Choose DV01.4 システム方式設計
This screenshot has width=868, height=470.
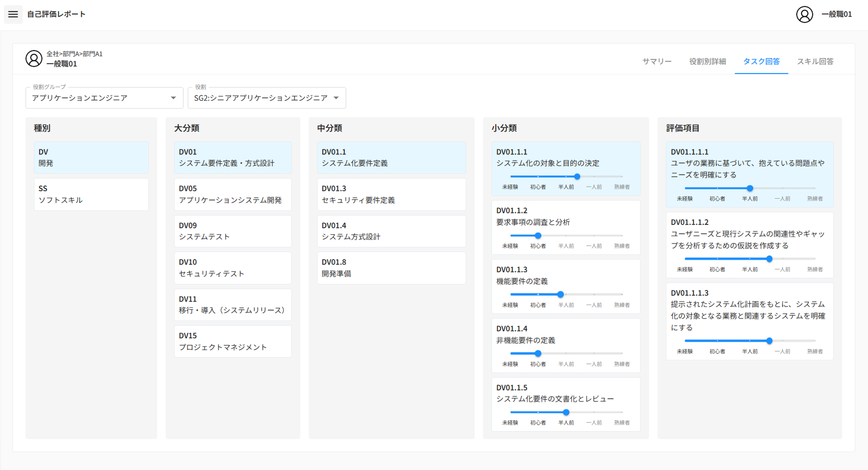tap(392, 231)
